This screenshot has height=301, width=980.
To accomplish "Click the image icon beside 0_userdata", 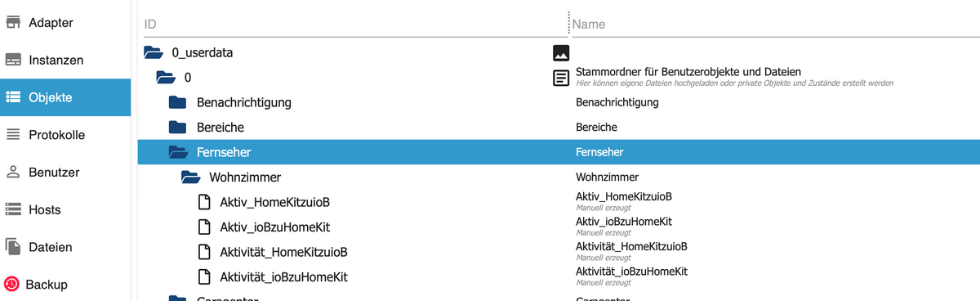I will click(x=561, y=53).
